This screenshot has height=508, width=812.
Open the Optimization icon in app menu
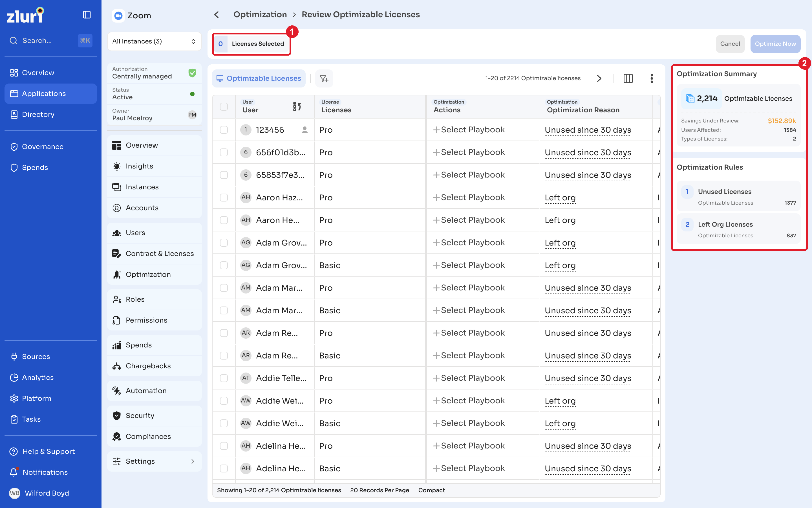coord(117,274)
